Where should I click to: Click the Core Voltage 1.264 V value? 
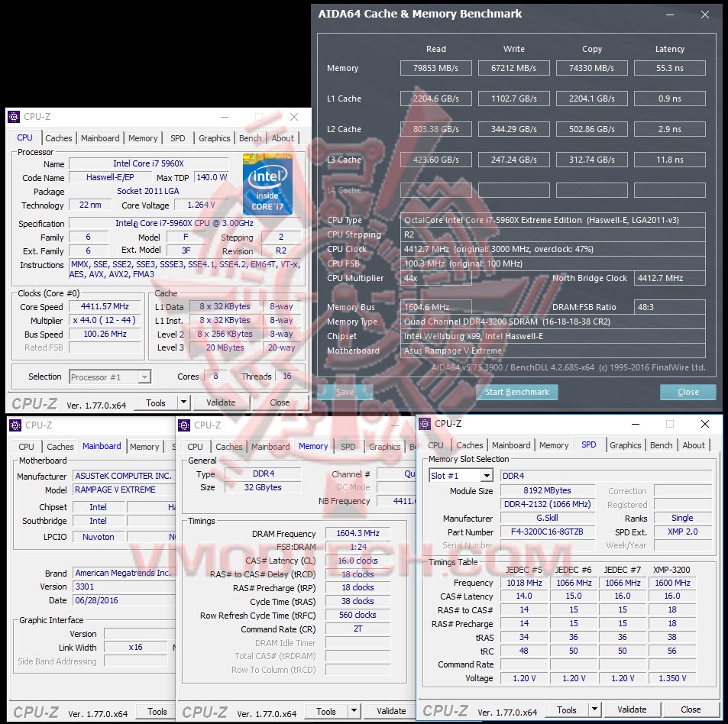click(201, 205)
